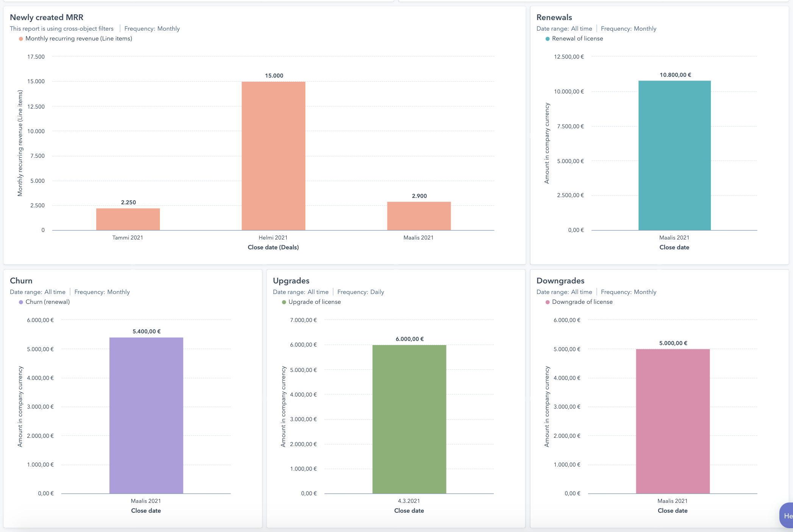
Task: Click the Maalis 2021 axis label under Downgrades
Action: [x=673, y=501]
